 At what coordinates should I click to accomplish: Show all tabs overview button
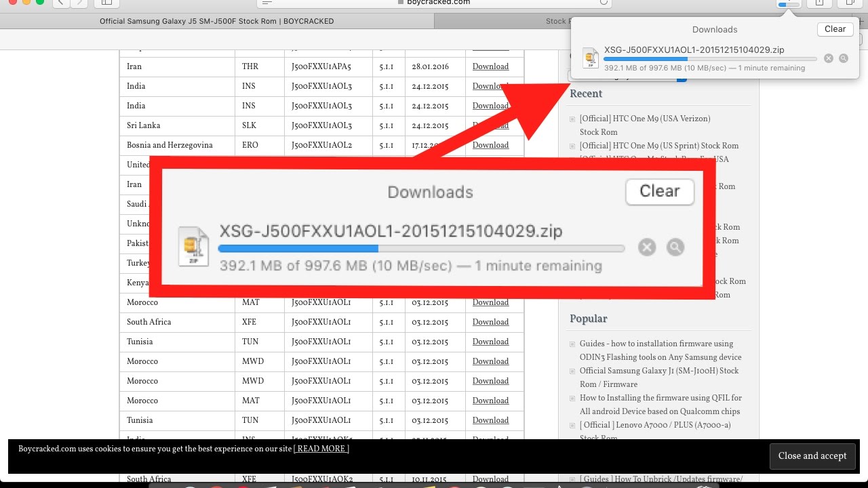[x=850, y=3]
